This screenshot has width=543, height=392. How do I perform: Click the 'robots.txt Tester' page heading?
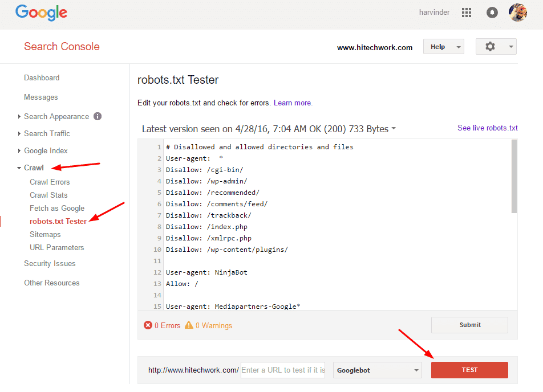coord(178,80)
